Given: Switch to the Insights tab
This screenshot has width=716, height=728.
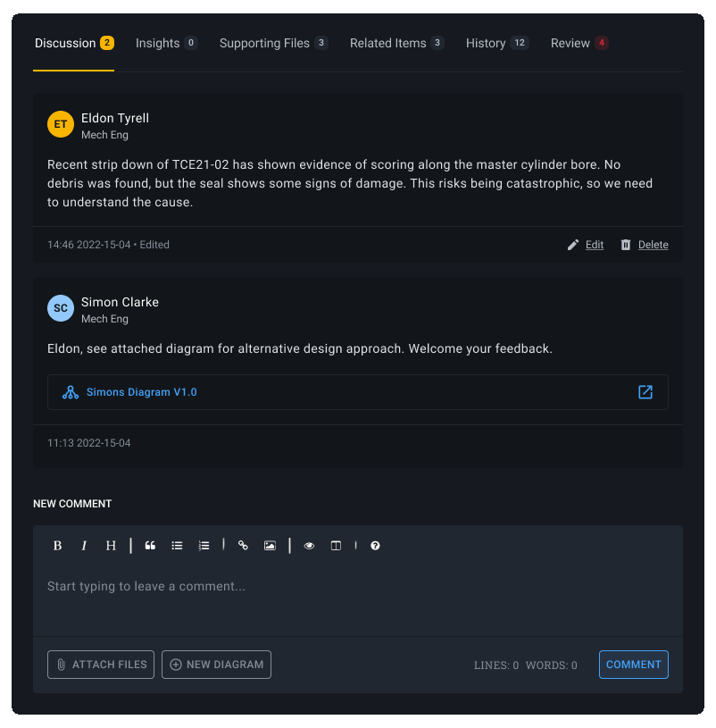Looking at the screenshot, I should (166, 43).
